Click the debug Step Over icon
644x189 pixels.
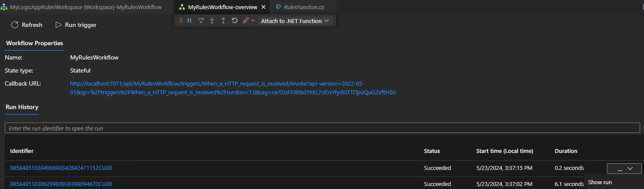(201, 20)
